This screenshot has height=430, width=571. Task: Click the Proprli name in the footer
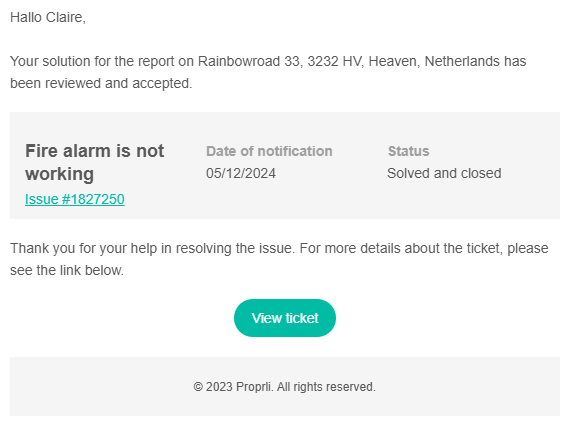point(254,387)
